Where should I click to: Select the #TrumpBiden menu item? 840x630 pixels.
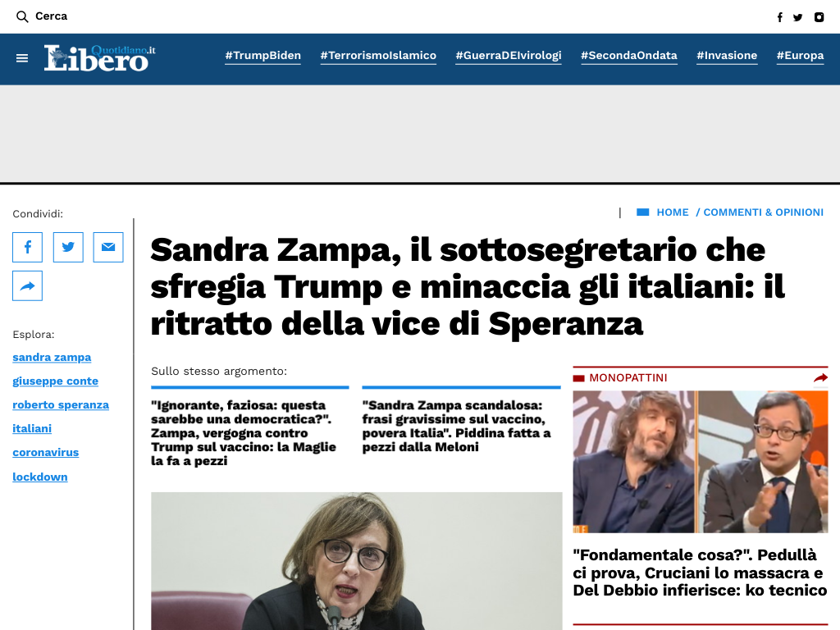263,55
